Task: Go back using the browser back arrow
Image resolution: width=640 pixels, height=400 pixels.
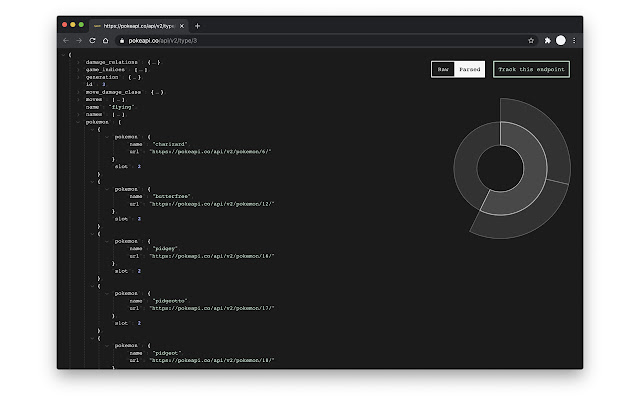Action: click(x=66, y=40)
